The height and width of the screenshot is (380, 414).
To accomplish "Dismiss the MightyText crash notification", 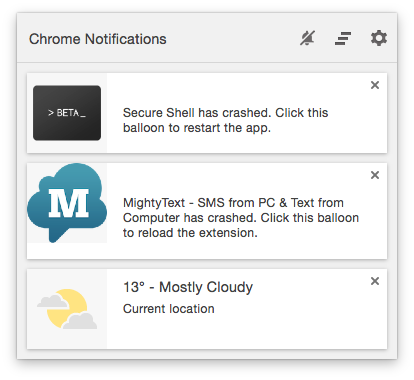I will coord(375,175).
